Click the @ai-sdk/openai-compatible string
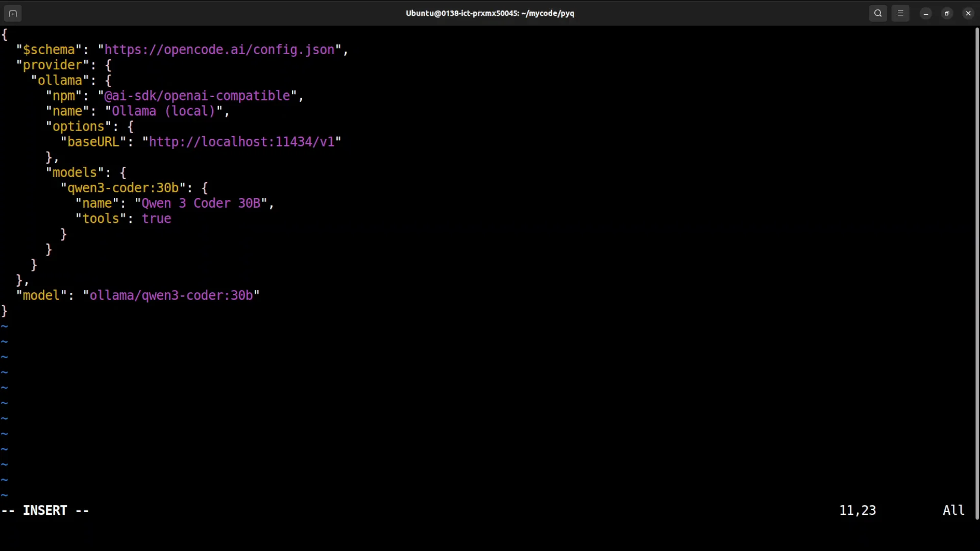Image resolution: width=980 pixels, height=551 pixels. [198, 96]
